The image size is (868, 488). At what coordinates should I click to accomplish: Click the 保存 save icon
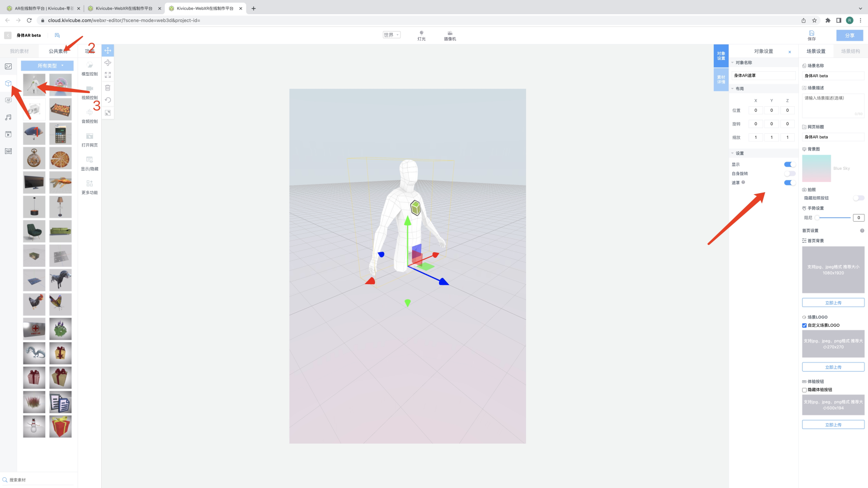812,35
